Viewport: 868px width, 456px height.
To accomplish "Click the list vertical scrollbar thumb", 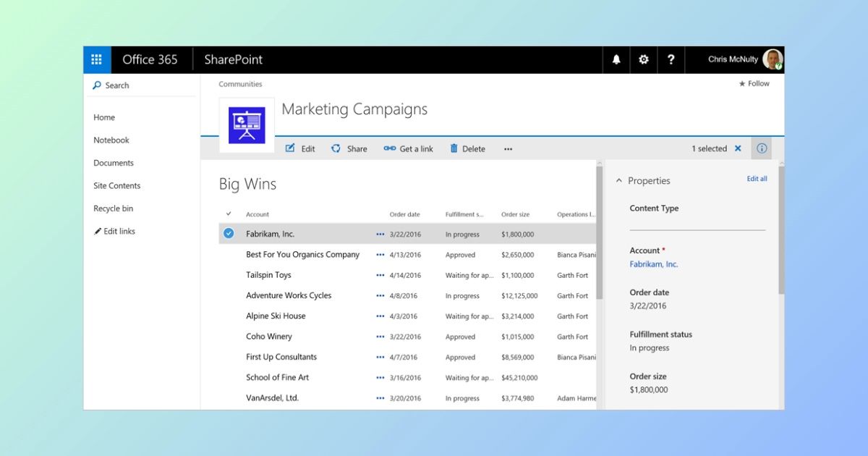I will pyautogui.click(x=599, y=232).
